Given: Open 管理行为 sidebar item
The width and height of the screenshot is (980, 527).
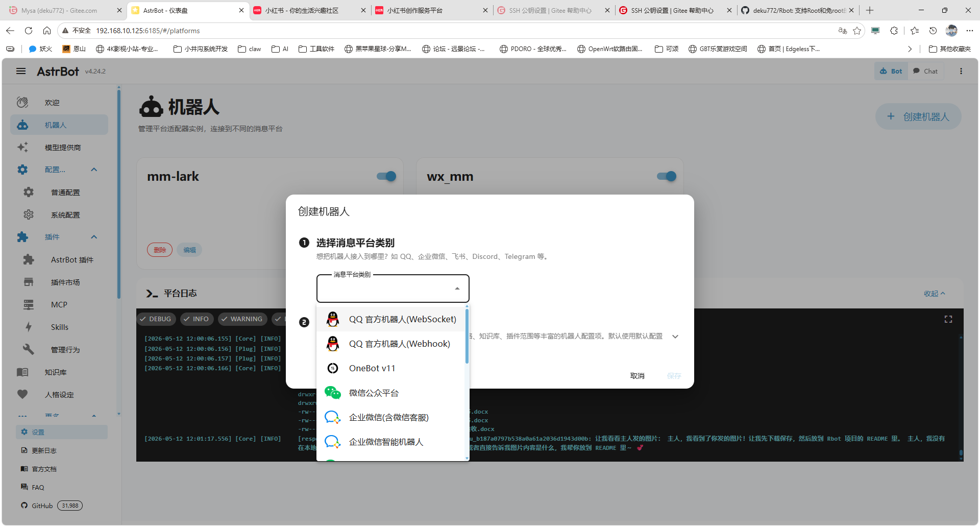Looking at the screenshot, I should point(59,350).
